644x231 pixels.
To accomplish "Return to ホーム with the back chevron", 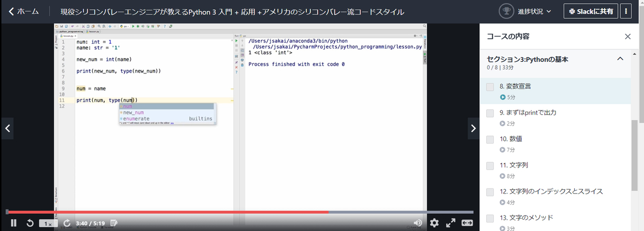I will (24, 11).
